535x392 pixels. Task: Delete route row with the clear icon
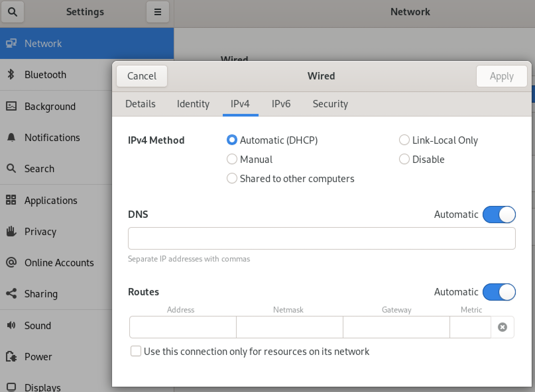pos(502,327)
